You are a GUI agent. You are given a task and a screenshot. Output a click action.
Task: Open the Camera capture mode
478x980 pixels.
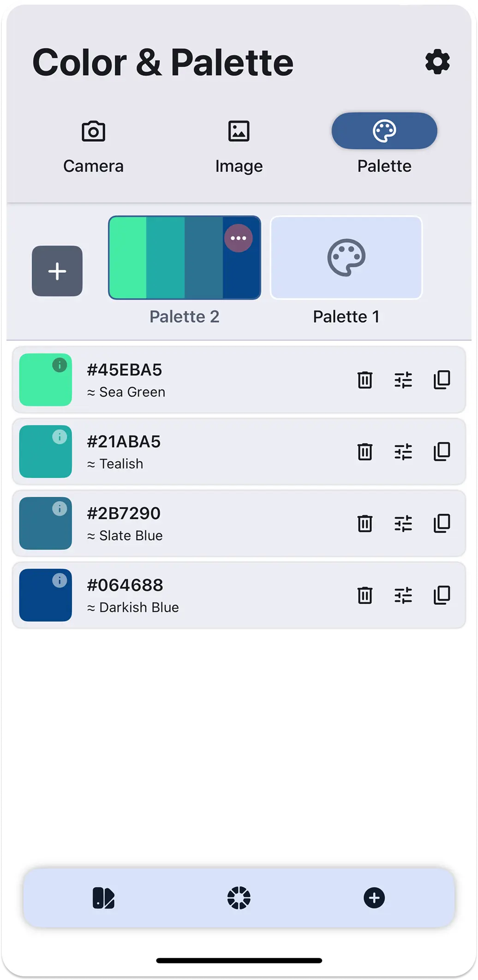[93, 143]
